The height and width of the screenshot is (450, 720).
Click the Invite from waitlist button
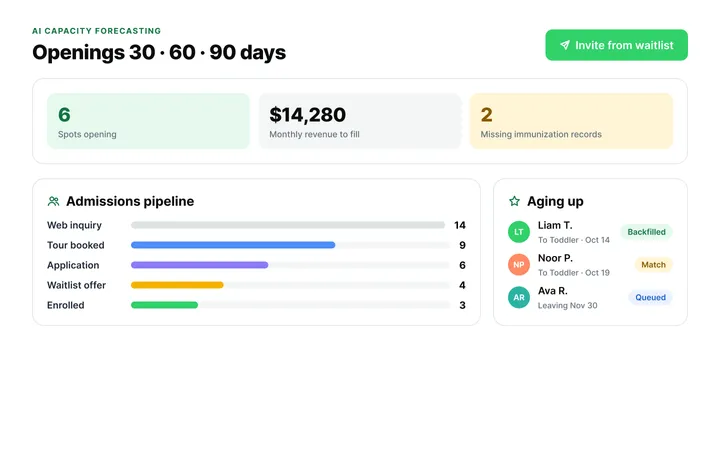(x=616, y=45)
